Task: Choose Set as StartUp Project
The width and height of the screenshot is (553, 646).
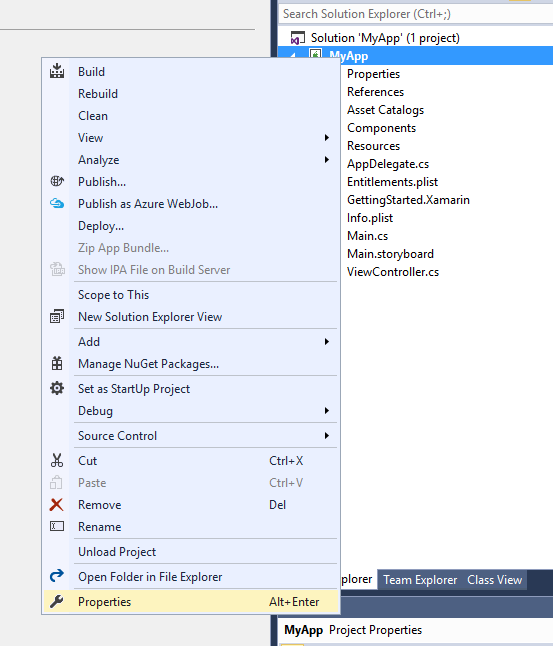Action: pos(191,389)
